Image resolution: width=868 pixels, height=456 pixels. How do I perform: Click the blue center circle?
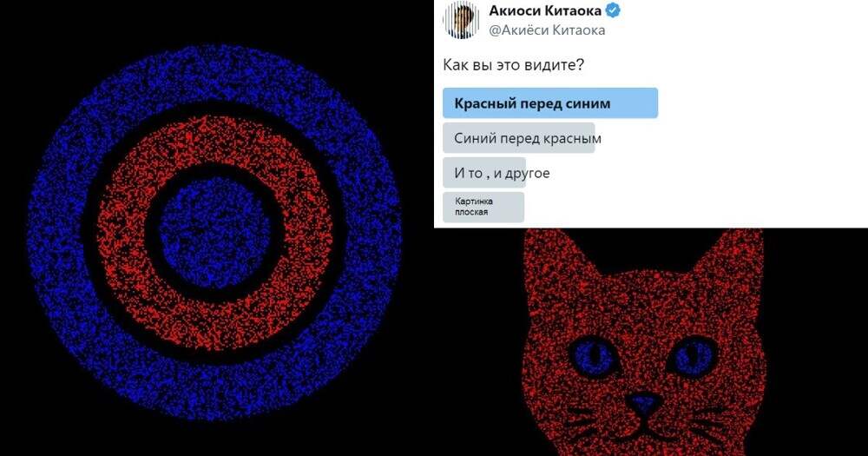[x=214, y=233]
